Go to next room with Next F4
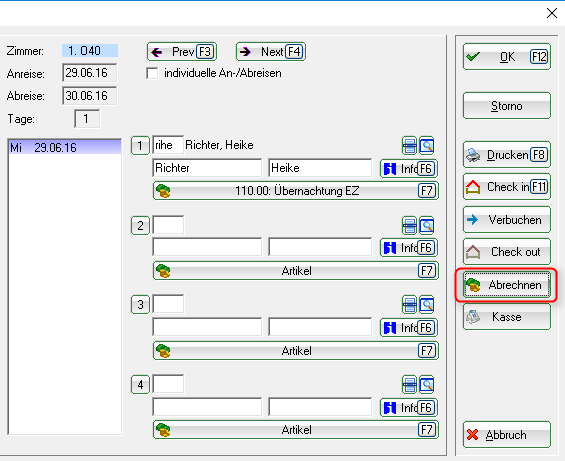Image resolution: width=565 pixels, height=461 pixels. point(271,52)
